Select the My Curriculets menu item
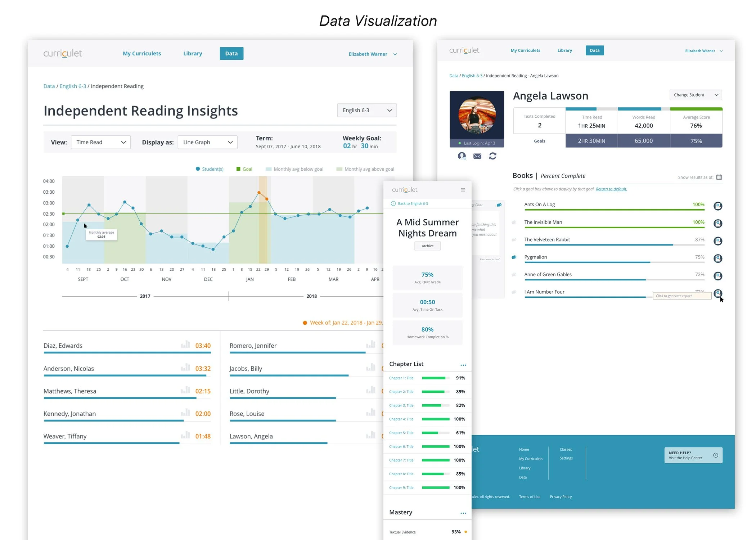 [142, 53]
